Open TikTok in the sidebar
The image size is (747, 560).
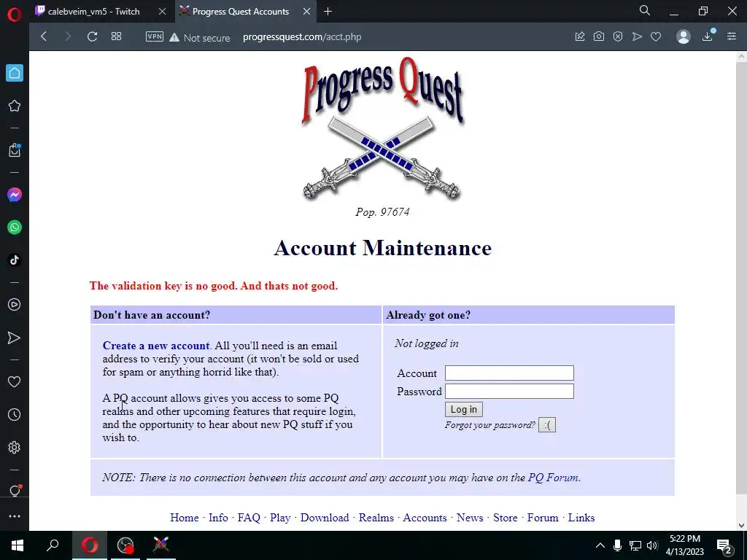click(x=15, y=260)
